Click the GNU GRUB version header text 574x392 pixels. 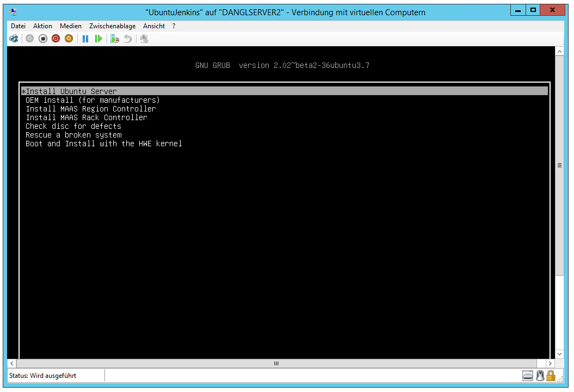282,65
